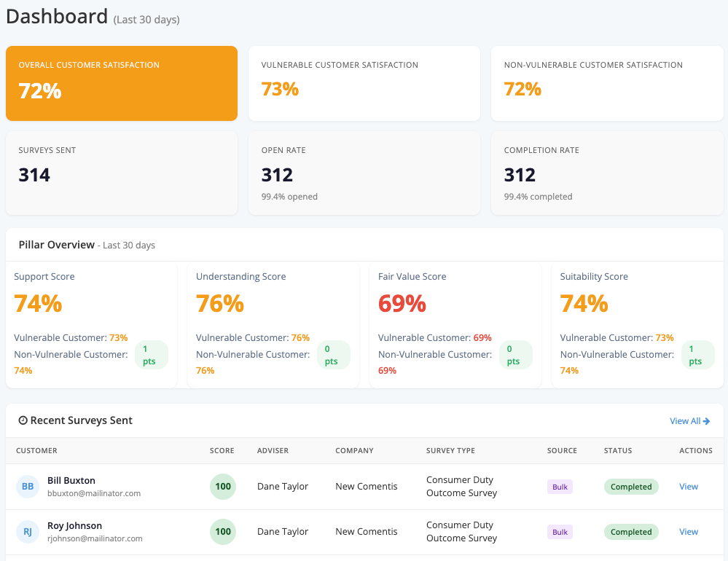Click the RJ avatar for Roy Johnson

[28, 532]
